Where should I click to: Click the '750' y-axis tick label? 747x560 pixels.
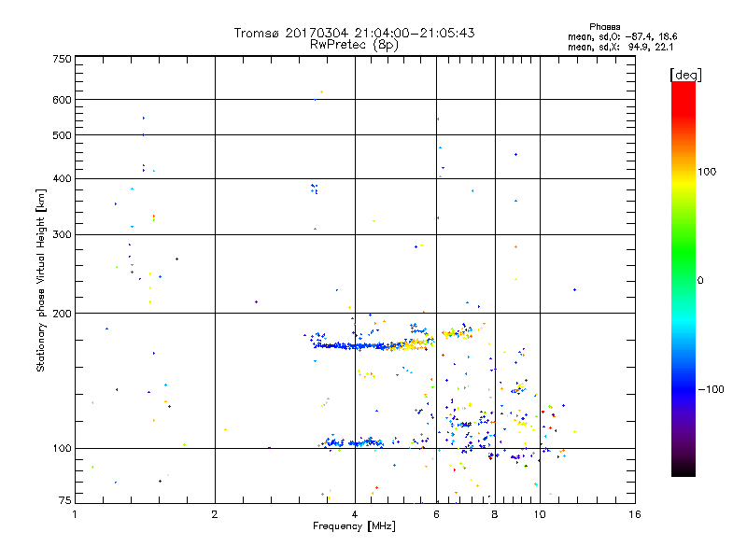tap(62, 59)
